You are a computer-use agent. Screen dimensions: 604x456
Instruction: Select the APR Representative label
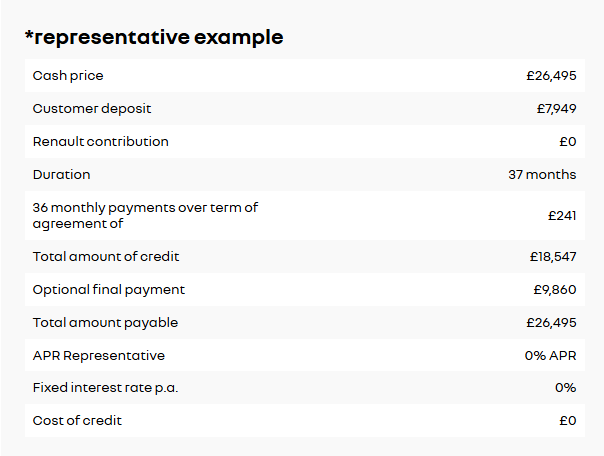[99, 356]
